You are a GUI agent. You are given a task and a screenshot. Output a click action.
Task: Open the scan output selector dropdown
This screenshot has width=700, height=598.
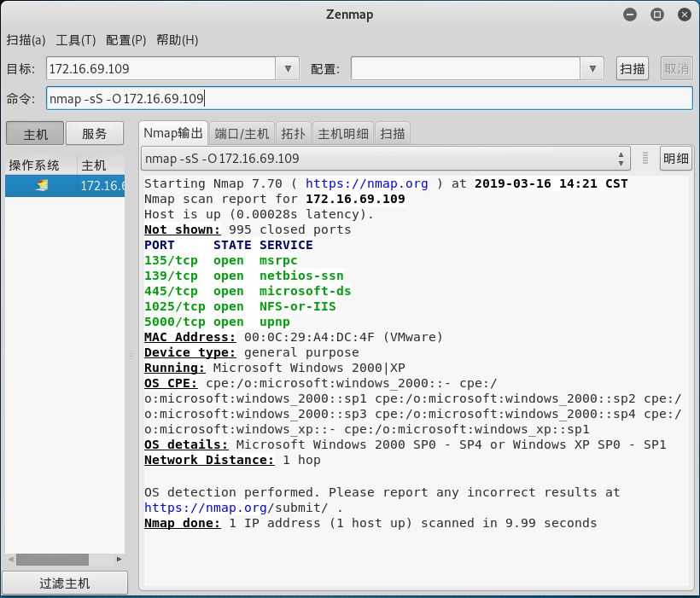(386, 159)
